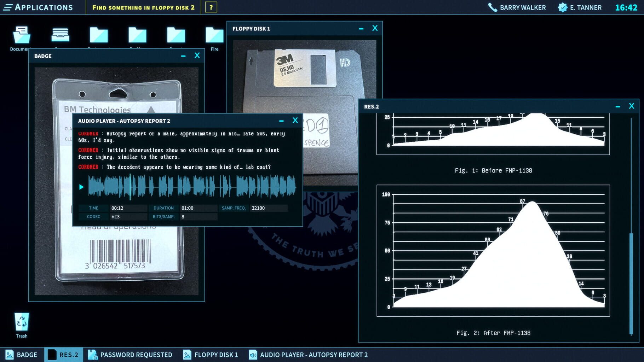Open the Fire folder on the desktop
This screenshot has height=362, width=644.
214,35
